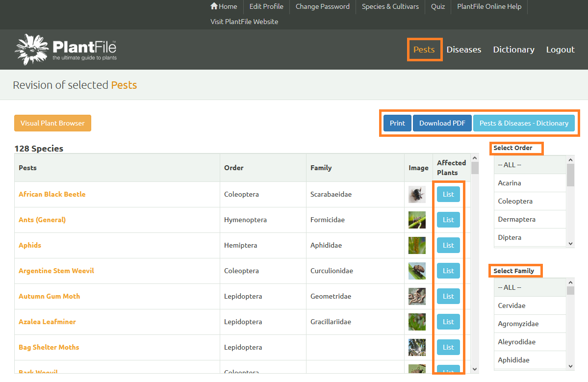Open the Visual Plant Browser
This screenshot has width=588, height=382.
(x=52, y=123)
